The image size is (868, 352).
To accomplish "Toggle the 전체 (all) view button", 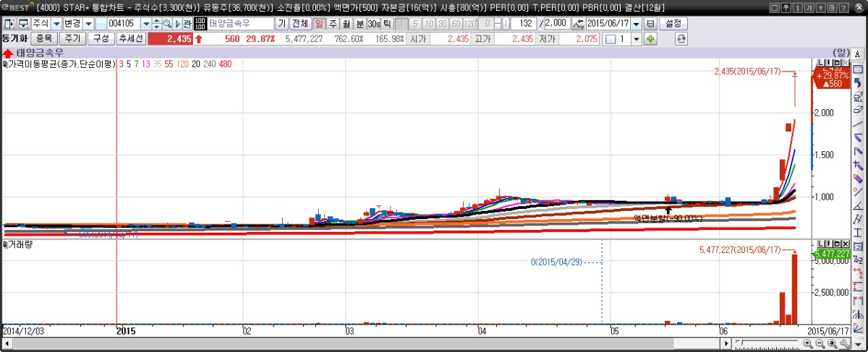I will coord(300,24).
